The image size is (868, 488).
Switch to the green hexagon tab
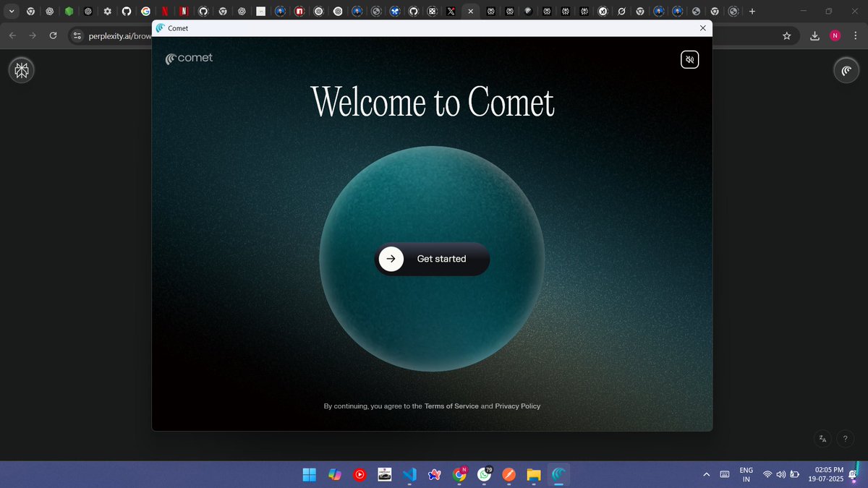[69, 12]
